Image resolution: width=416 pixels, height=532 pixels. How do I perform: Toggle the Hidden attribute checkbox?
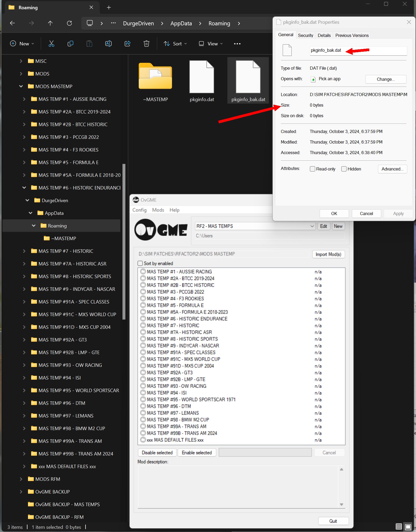[x=344, y=169]
